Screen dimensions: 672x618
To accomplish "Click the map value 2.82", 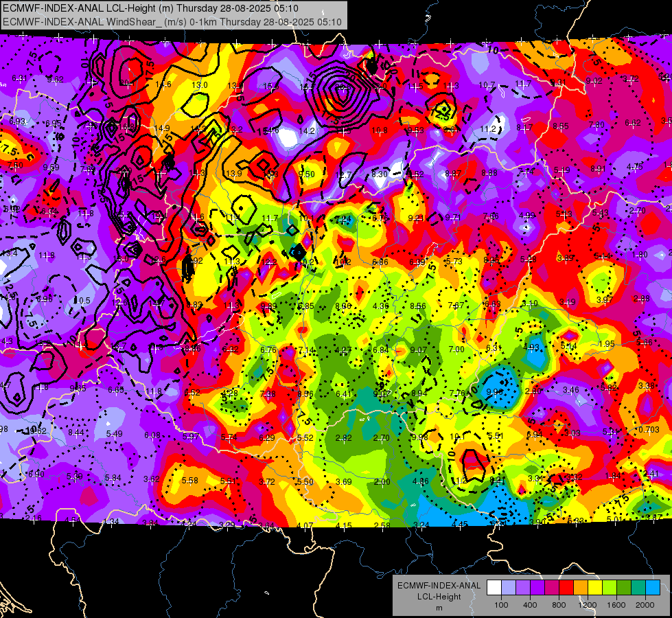I will tap(344, 438).
